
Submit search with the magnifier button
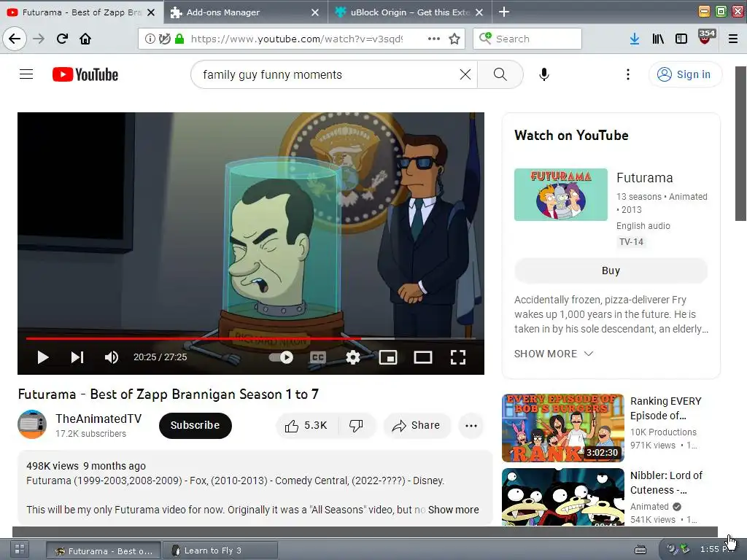tap(500, 74)
